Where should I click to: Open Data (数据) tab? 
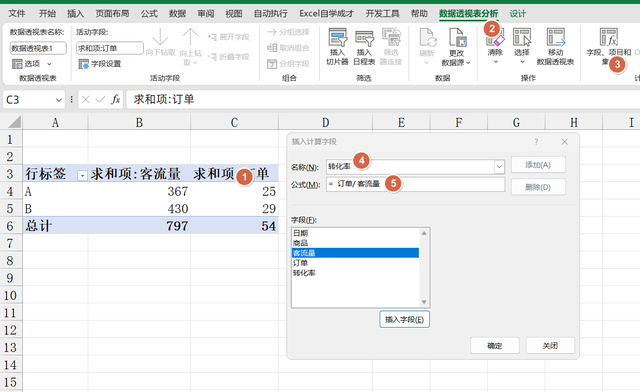click(x=178, y=13)
